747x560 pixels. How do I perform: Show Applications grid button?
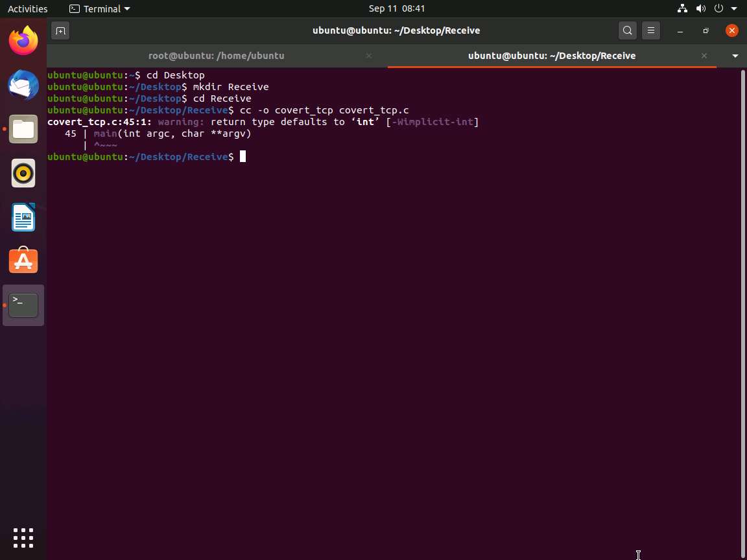(x=23, y=537)
